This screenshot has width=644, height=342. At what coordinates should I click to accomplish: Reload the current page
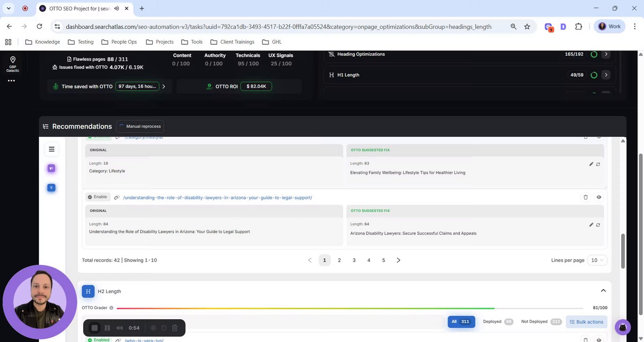pyautogui.click(x=39, y=27)
